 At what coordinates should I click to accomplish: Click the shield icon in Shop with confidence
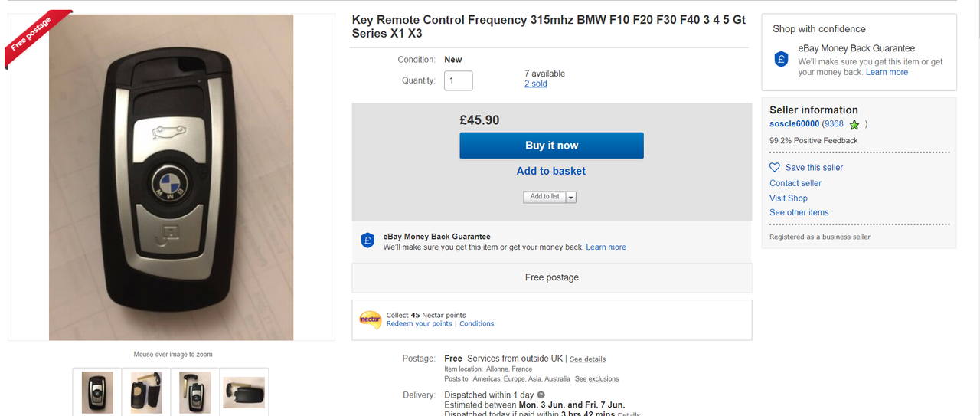pos(781,58)
